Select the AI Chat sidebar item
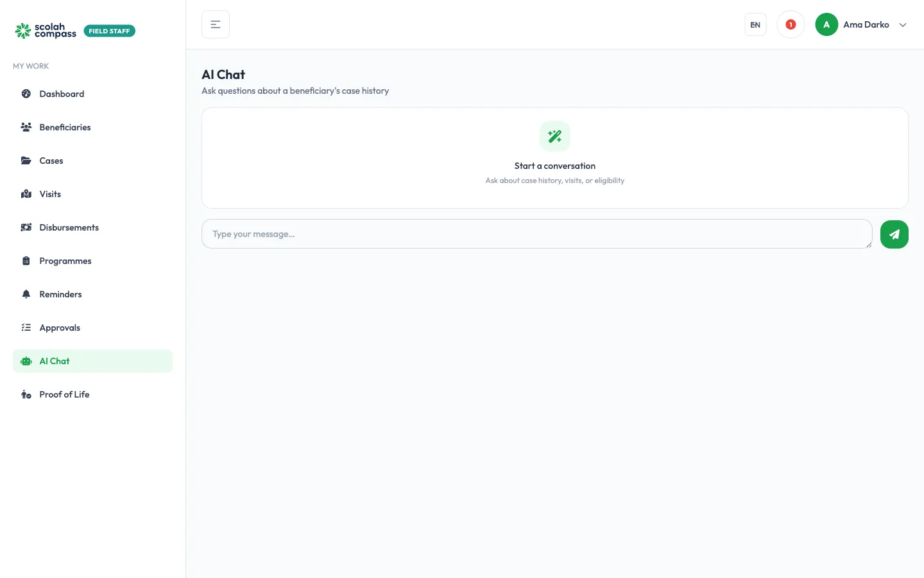924x578 pixels. click(92, 361)
